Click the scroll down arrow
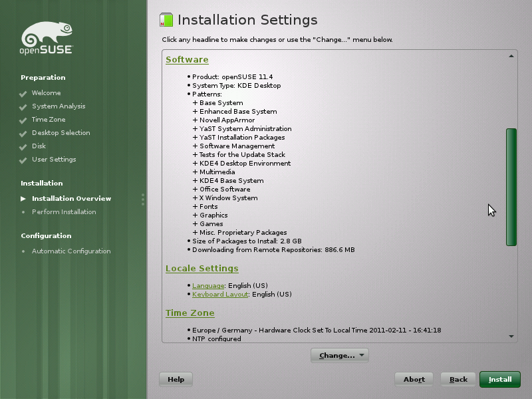532x399 pixels. [511, 336]
